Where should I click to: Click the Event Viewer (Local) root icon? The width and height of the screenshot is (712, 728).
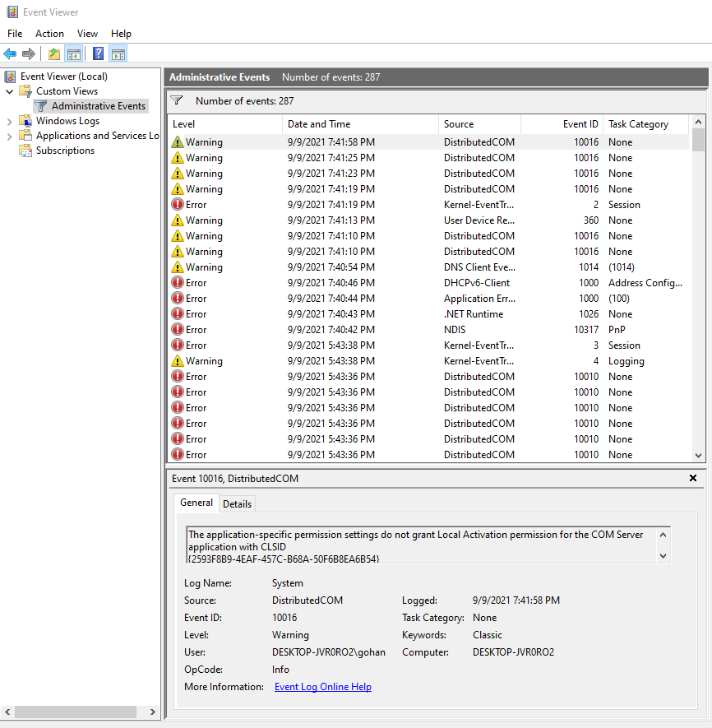point(10,77)
